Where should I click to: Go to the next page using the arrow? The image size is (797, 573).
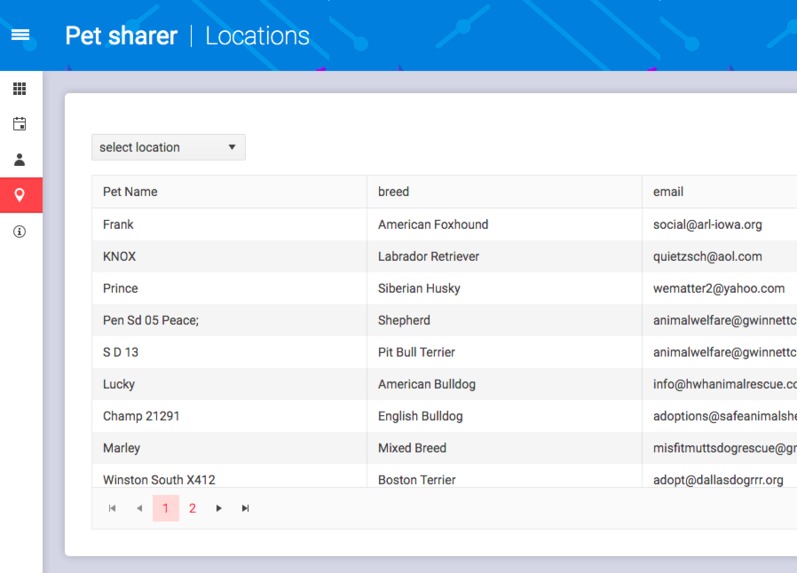click(219, 508)
